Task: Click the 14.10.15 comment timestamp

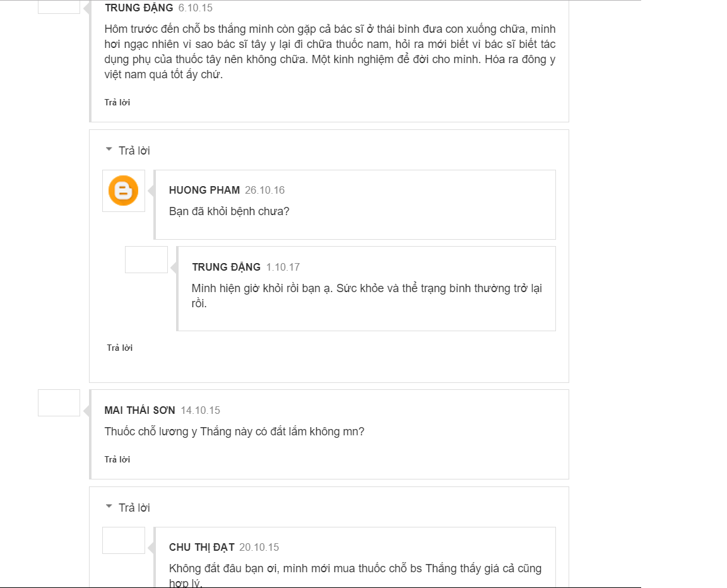Action: click(201, 410)
